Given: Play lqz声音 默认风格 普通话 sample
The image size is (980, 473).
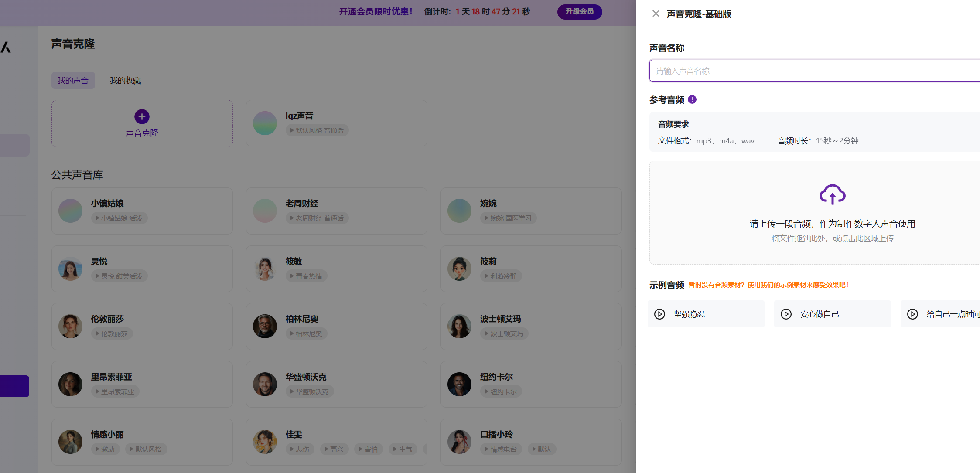Looking at the screenshot, I should tap(317, 130).
